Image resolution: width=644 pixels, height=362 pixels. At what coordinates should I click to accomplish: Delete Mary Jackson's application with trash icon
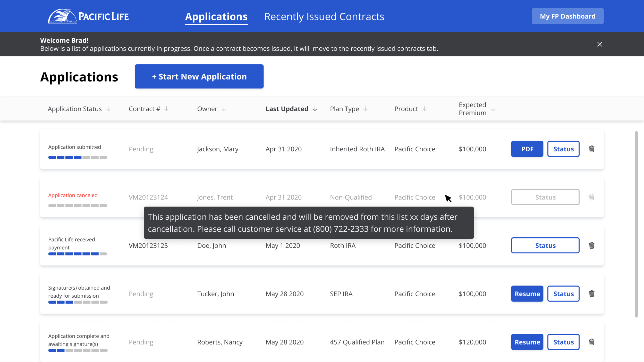591,149
